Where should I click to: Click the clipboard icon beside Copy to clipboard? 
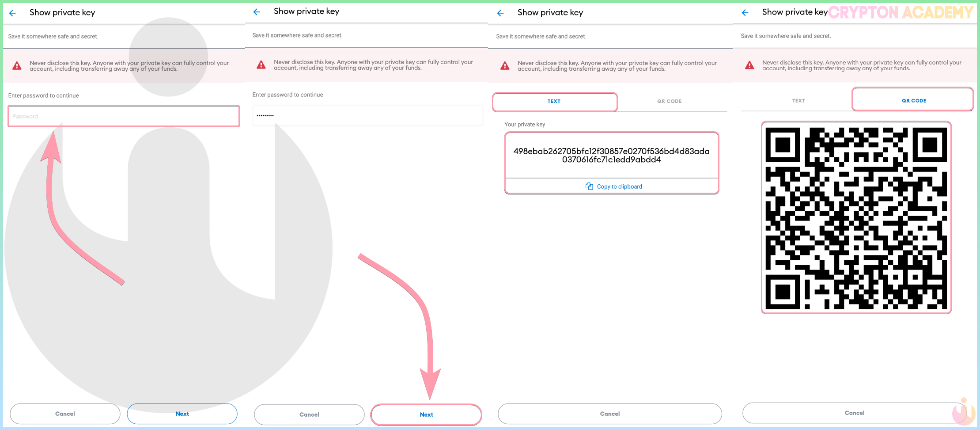tap(589, 186)
